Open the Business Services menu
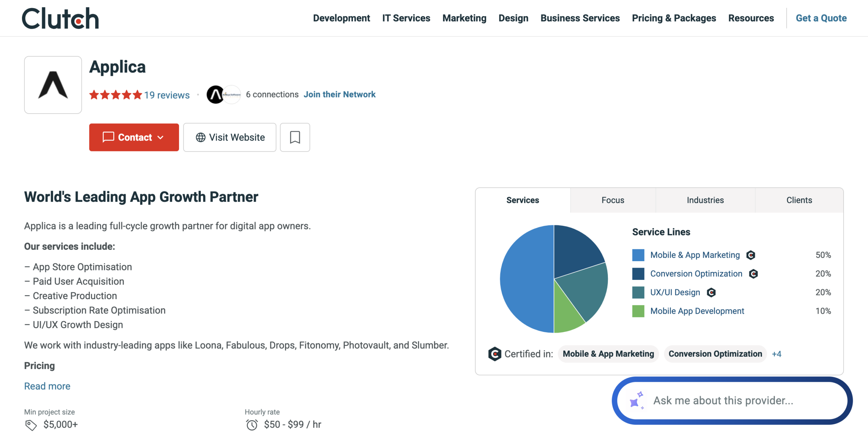The image size is (868, 435). coord(580,18)
